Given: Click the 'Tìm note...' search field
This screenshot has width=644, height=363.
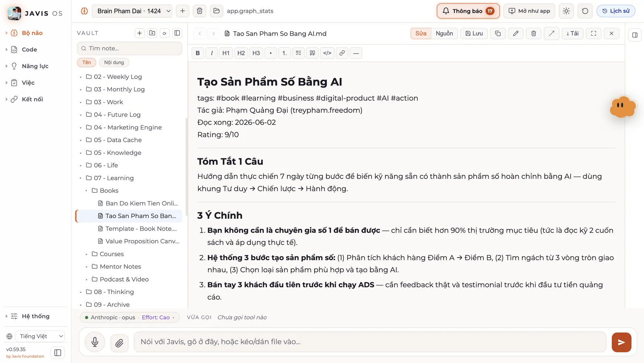Looking at the screenshot, I should pos(130,48).
